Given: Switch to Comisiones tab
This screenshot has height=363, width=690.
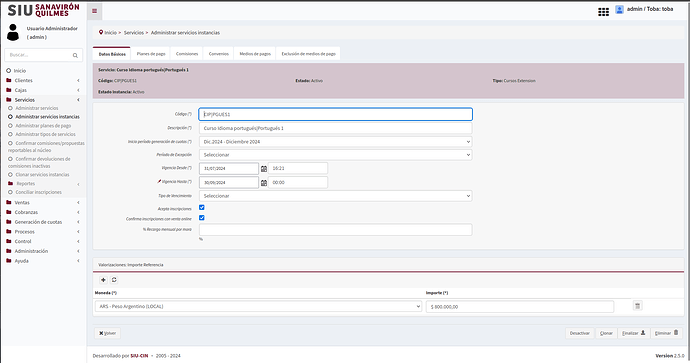Looking at the screenshot, I should (187, 54).
